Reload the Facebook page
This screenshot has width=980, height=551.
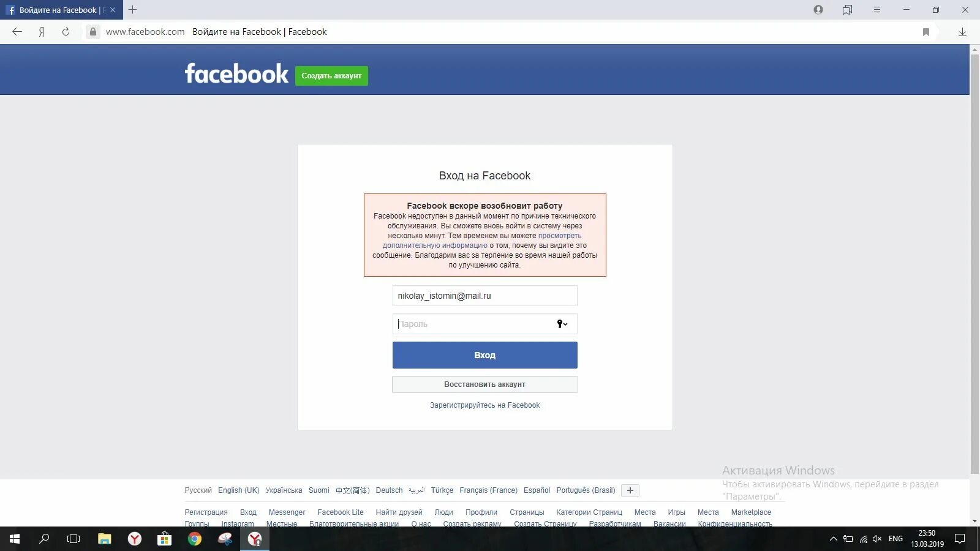66,32
